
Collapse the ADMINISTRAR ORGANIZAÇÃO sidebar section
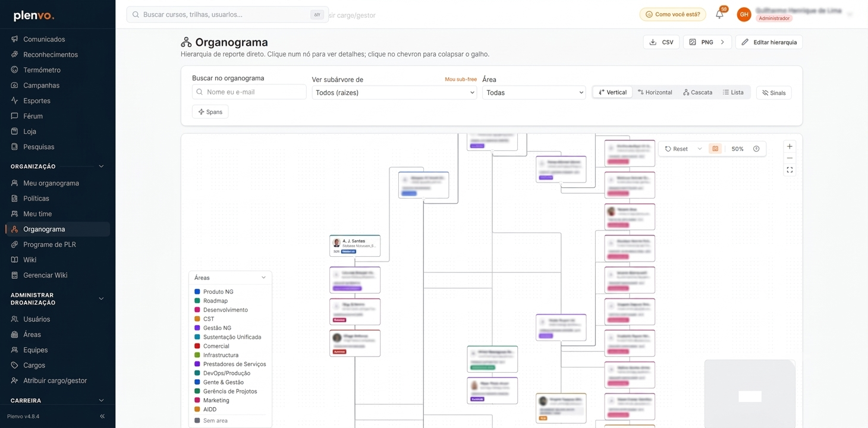[101, 299]
